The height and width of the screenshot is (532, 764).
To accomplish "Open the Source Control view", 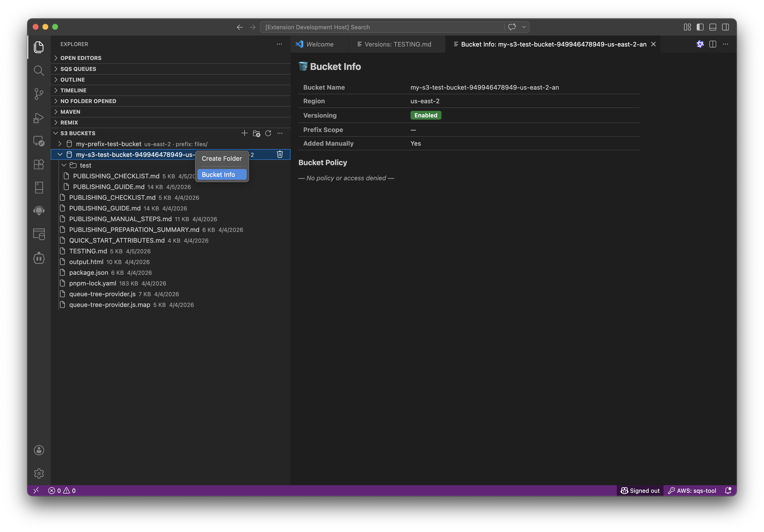I will pyautogui.click(x=39, y=94).
